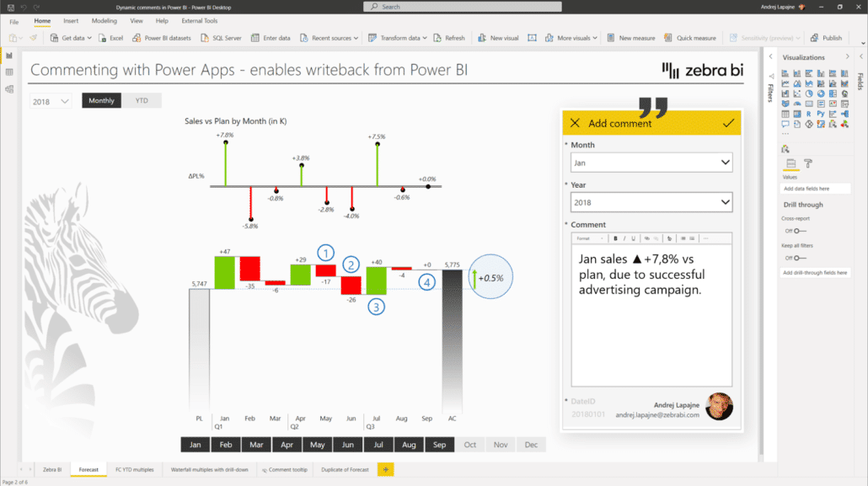Open the Month dropdown in comment form
Viewport: 868px width, 486px height.
(651, 163)
